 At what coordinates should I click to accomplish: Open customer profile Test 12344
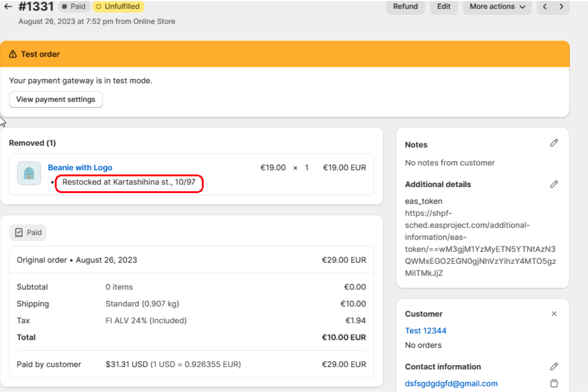pyautogui.click(x=425, y=331)
